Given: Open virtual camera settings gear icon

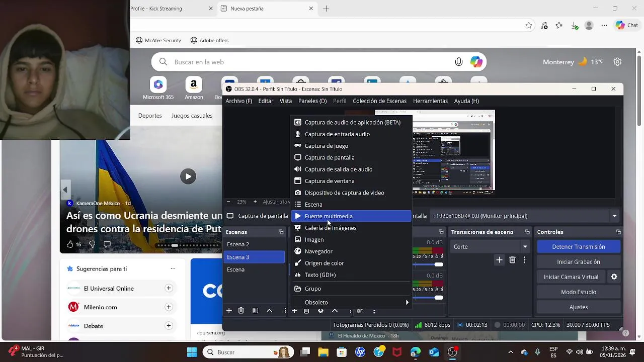Looking at the screenshot, I should pos(614,277).
